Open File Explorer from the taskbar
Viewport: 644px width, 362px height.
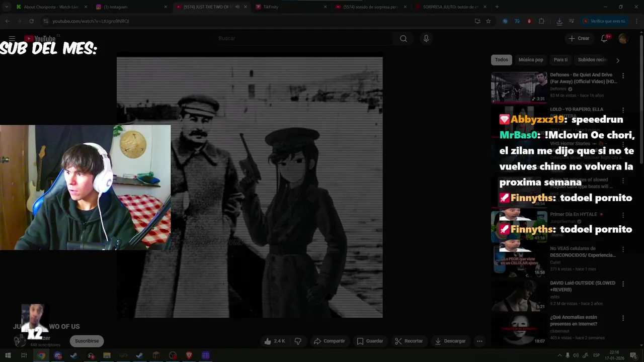[x=107, y=355]
